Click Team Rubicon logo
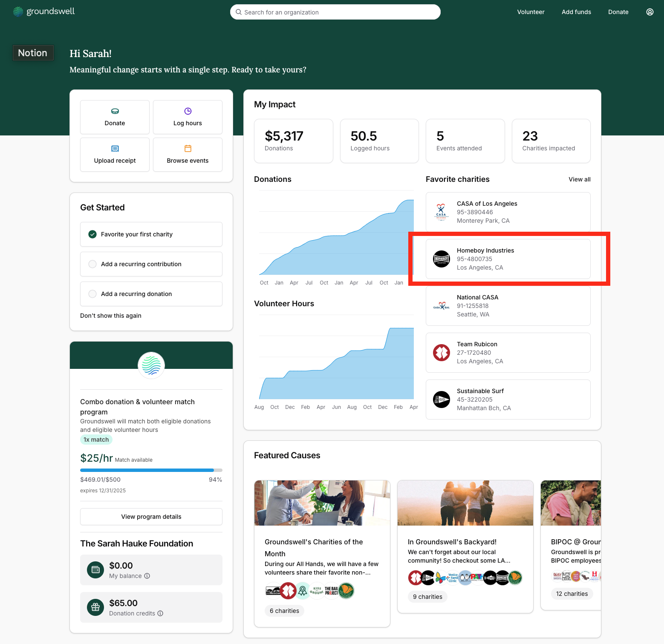 pos(441,353)
